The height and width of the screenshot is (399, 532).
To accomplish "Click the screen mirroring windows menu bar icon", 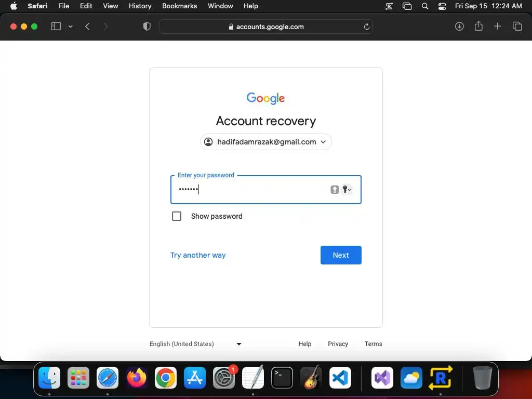I will point(407,6).
